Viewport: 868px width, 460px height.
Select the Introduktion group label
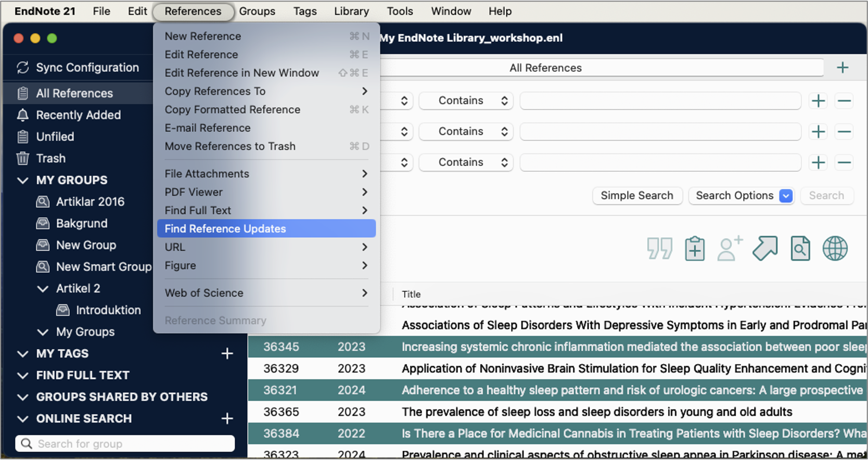pyautogui.click(x=108, y=310)
